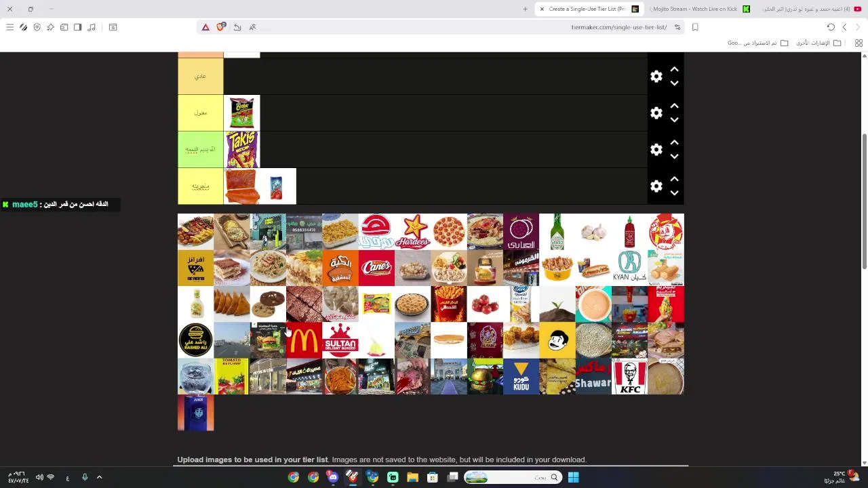Select the Sriracha red bottle image
This screenshot has height=488, width=868.
pos(629,232)
